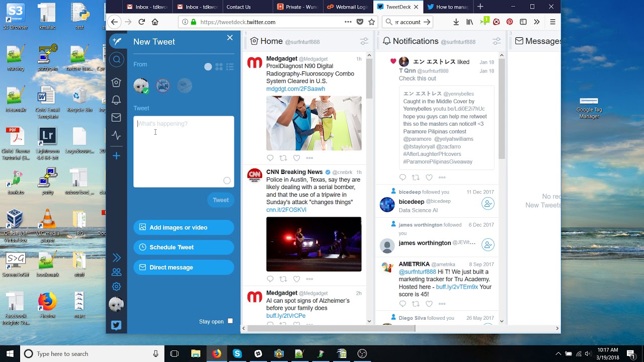Like the CNN Breaking News tweet
This screenshot has width=644, height=362.
click(x=296, y=279)
